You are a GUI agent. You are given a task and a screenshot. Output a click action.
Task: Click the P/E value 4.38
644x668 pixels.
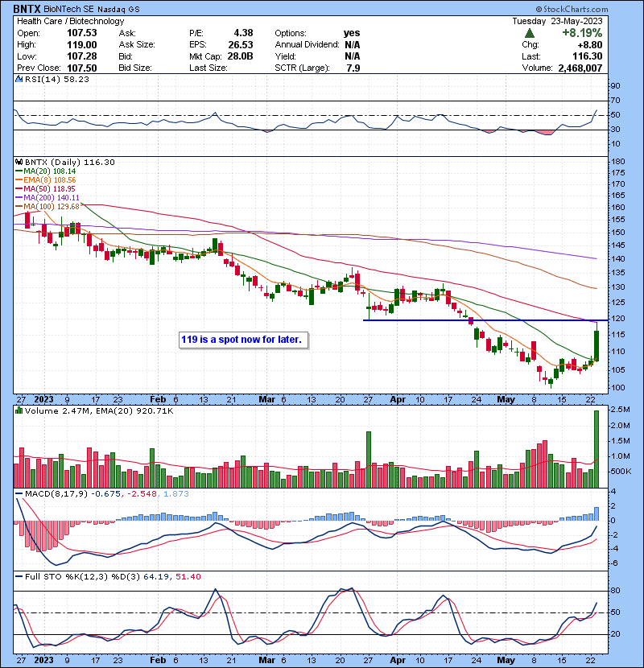click(x=243, y=33)
